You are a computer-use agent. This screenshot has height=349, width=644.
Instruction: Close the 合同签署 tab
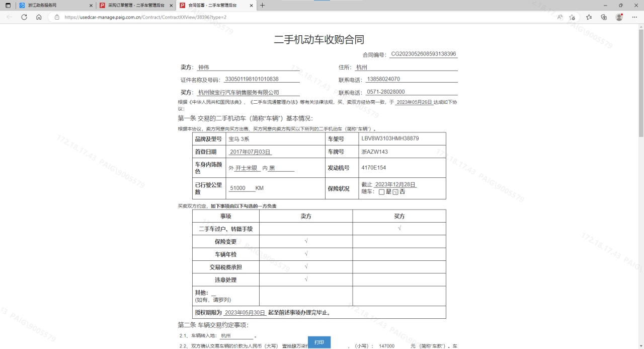[252, 6]
